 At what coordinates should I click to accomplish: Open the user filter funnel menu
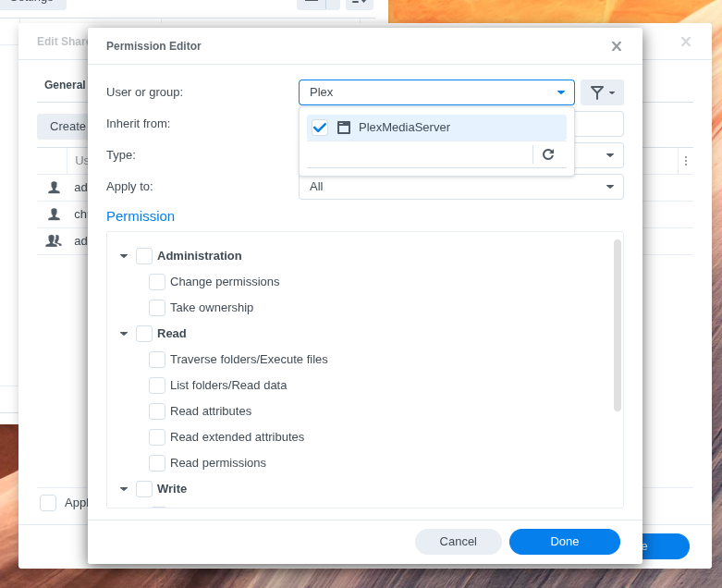(602, 92)
